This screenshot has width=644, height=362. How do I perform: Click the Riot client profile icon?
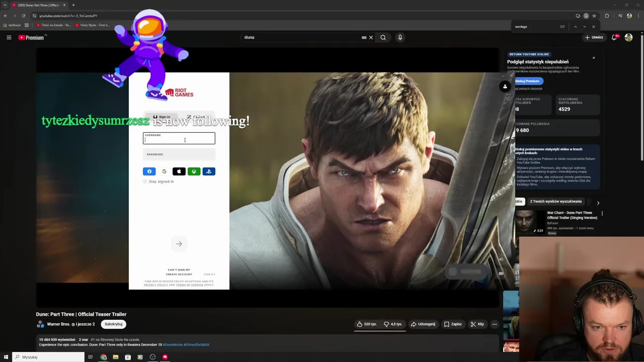[x=505, y=86]
